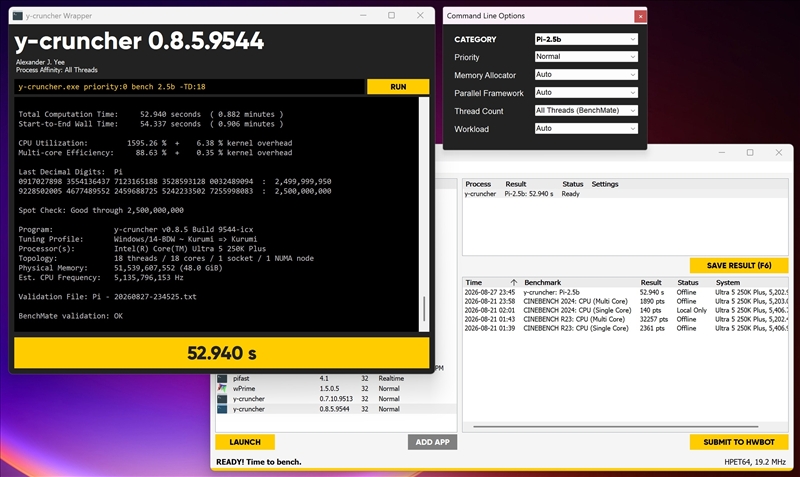
Task: Click the yellow 52.940 s result bar
Action: click(221, 353)
